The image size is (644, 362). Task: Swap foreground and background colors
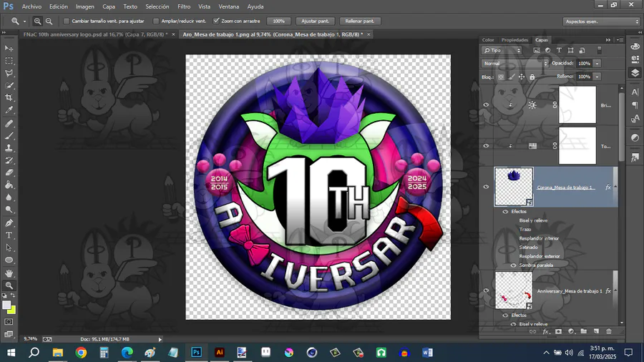(13, 295)
